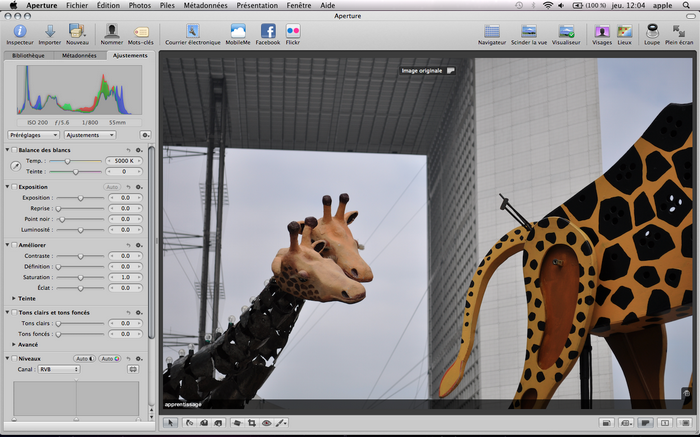
Task: Switch to the Bibliothèque tab
Action: (28, 56)
